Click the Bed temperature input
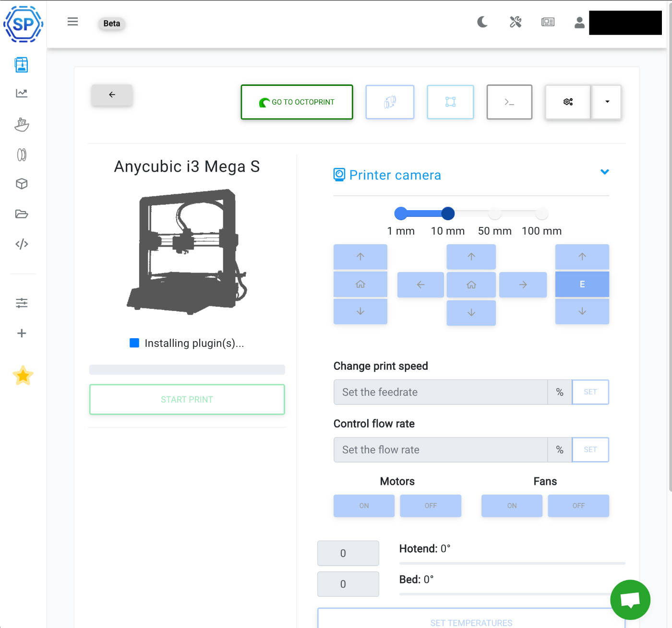The image size is (672, 628). 348,584
